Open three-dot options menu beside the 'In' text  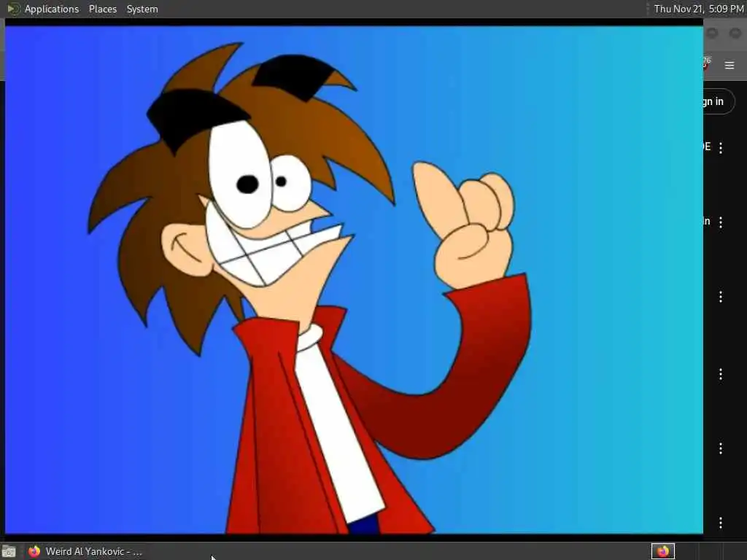pyautogui.click(x=720, y=222)
